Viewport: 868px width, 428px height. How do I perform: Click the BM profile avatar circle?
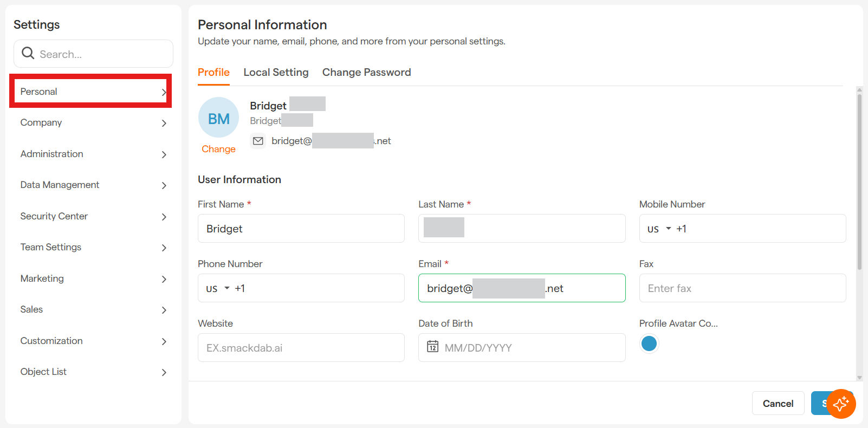click(218, 118)
